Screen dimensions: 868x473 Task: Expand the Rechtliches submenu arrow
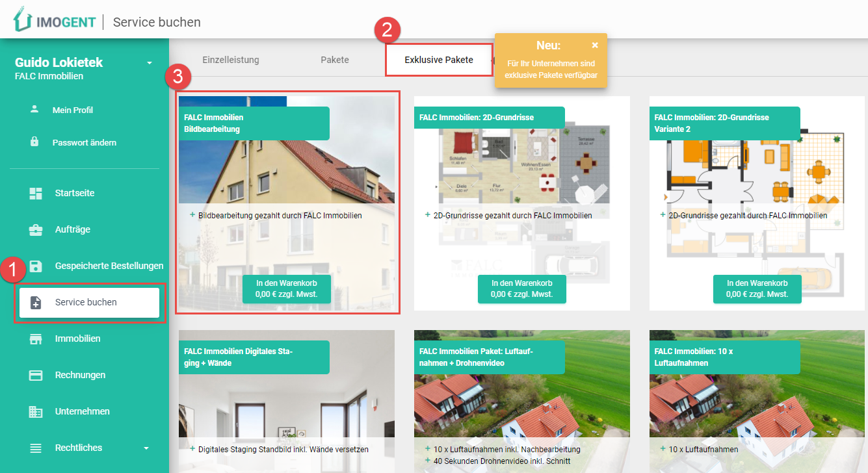[146, 448]
